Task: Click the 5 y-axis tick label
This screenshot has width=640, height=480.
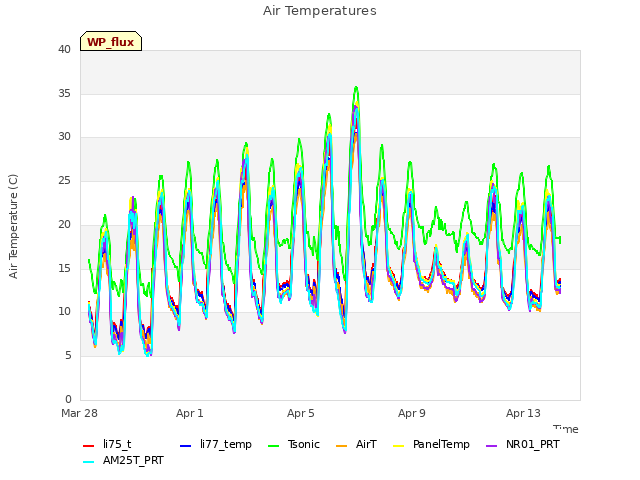Action: coord(68,356)
